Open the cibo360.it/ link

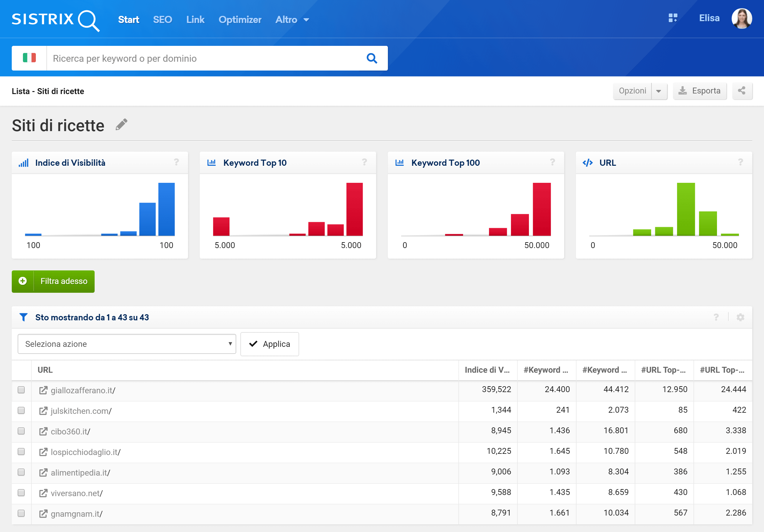point(71,431)
